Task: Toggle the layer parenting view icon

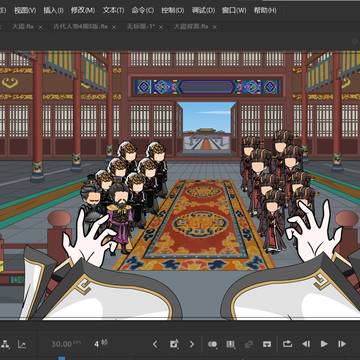Action: tap(5, 344)
